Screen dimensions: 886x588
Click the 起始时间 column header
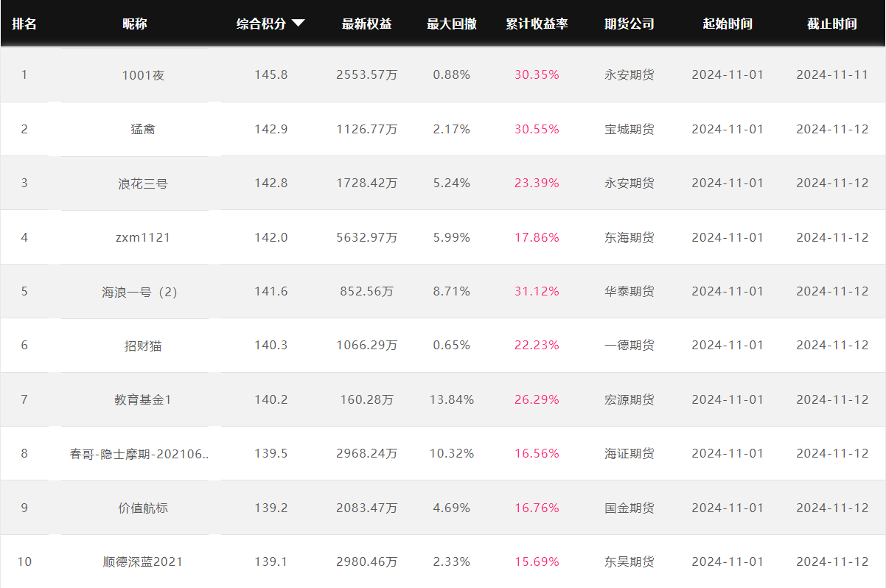(728, 24)
